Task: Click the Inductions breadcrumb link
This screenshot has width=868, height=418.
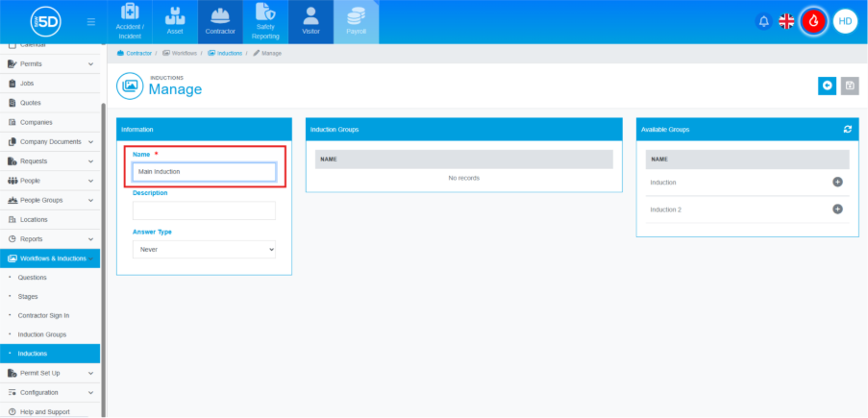Action: click(x=229, y=53)
